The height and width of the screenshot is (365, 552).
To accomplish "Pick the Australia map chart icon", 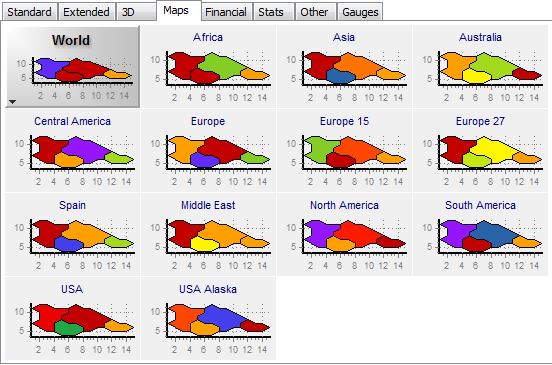I will [480, 67].
